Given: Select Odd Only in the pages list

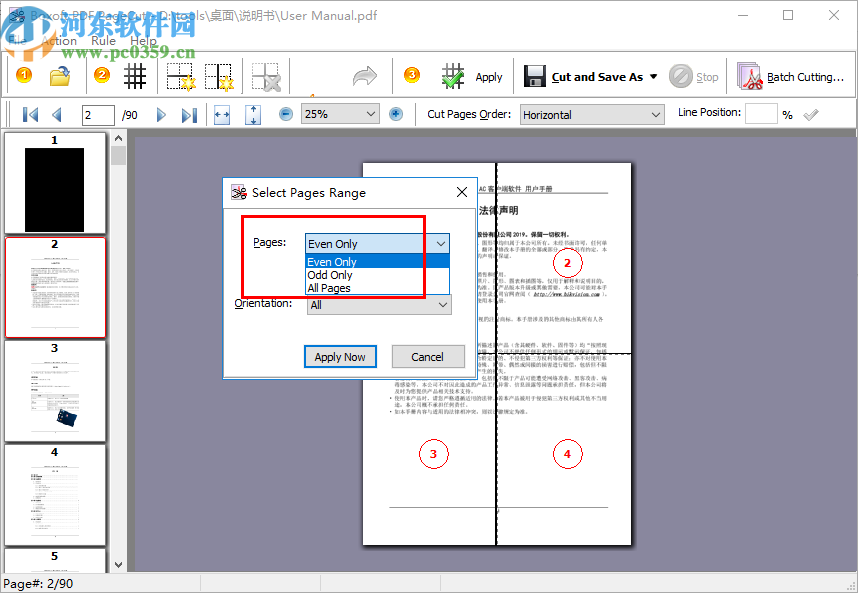Looking at the screenshot, I should (x=330, y=275).
